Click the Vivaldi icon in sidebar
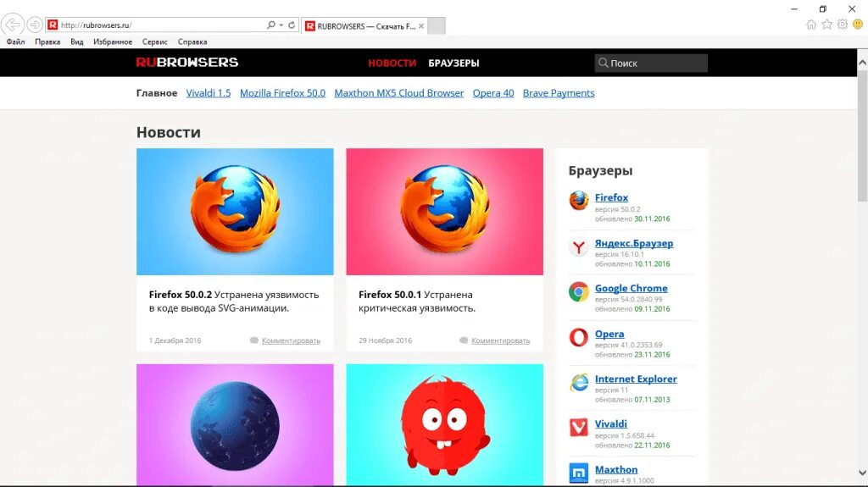 click(579, 427)
